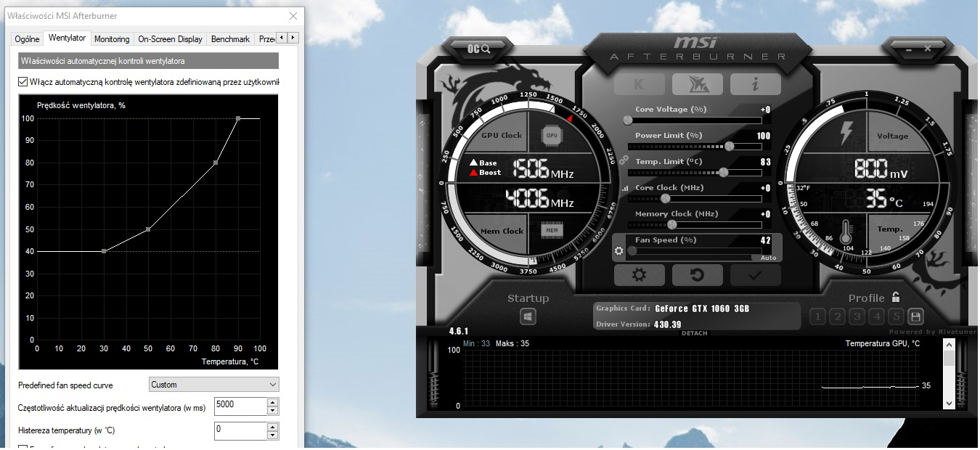The height and width of the screenshot is (450, 980).
Task: Click the Core Voltage slider handle
Action: pos(628,120)
